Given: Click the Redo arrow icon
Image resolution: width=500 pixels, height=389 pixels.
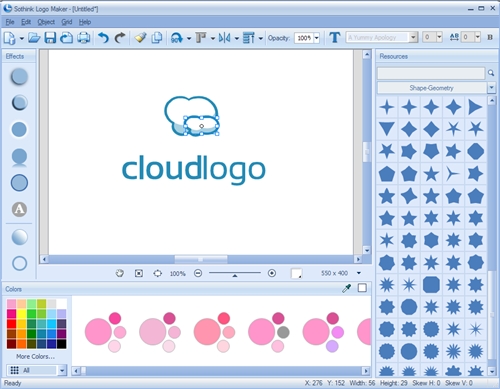Looking at the screenshot, I should click(120, 38).
